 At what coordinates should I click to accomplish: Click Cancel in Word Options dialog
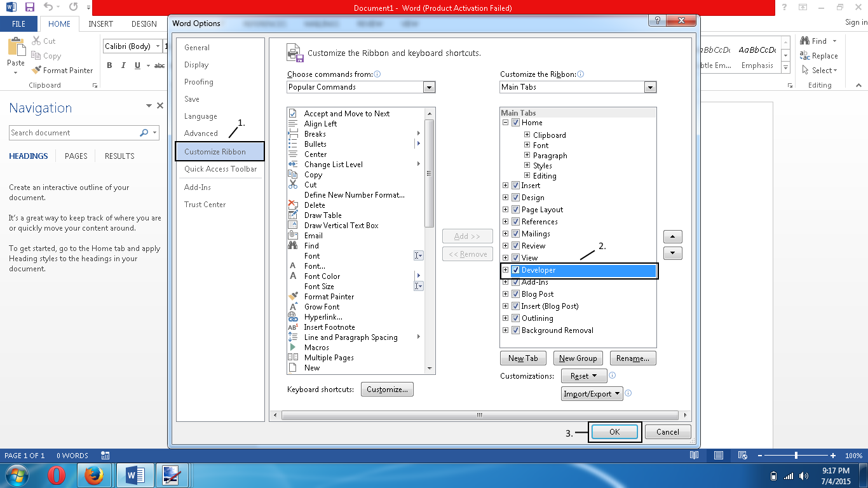(x=668, y=432)
